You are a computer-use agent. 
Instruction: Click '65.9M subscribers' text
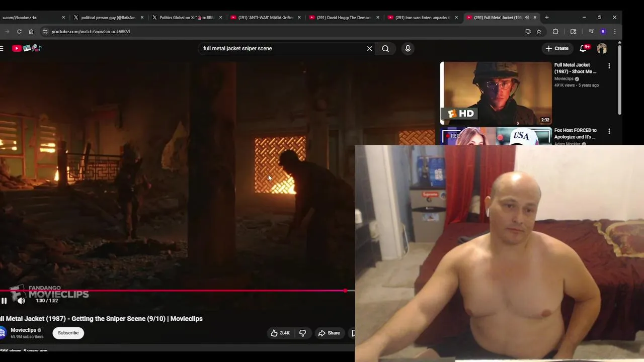coord(27,337)
